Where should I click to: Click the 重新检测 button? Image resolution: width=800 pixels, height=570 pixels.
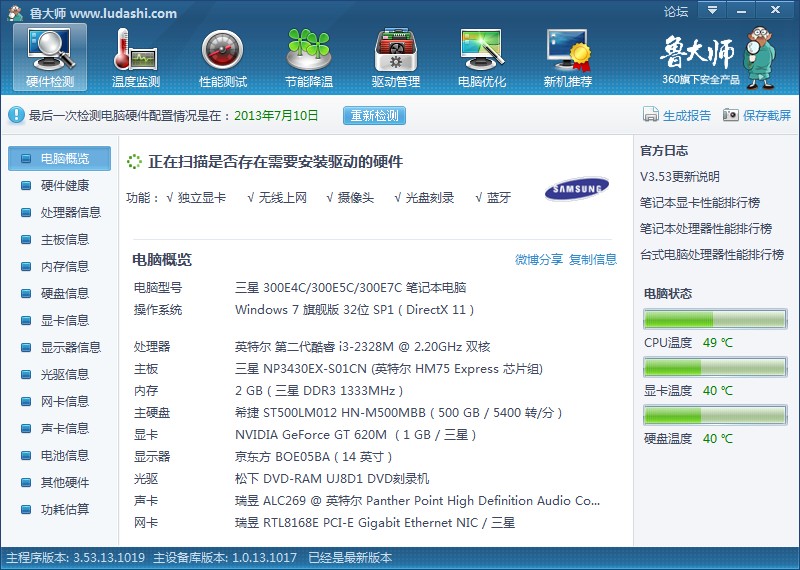click(374, 115)
